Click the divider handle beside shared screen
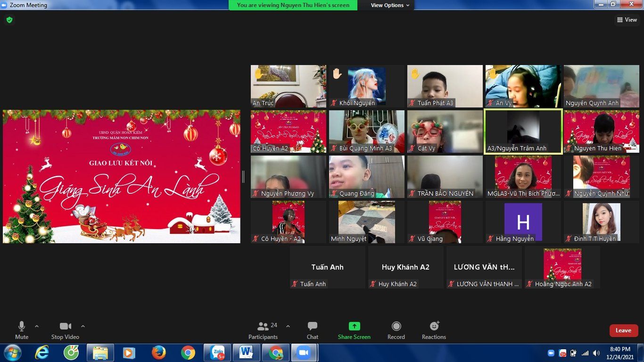 point(243,177)
